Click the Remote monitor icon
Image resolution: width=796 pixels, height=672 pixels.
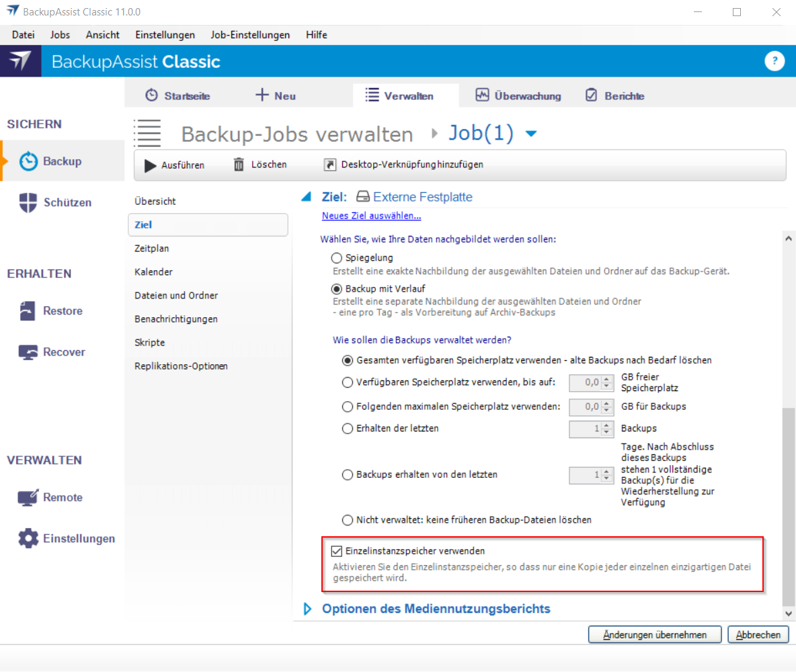[x=28, y=498]
